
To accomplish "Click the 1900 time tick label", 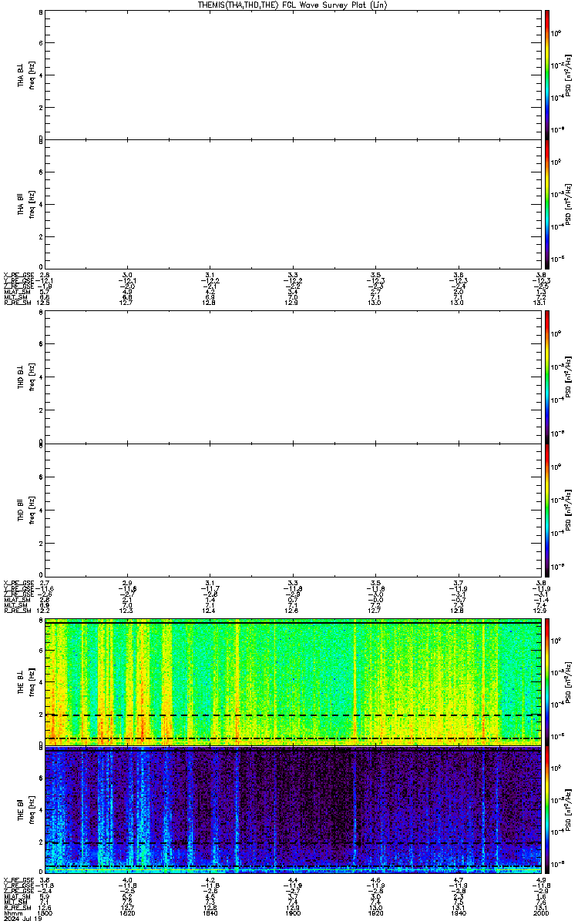I will (293, 912).
